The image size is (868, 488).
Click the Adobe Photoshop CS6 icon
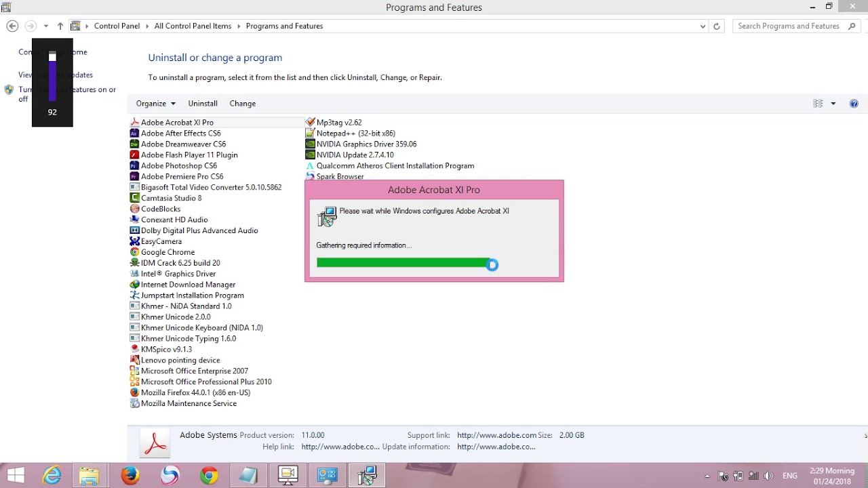[134, 166]
